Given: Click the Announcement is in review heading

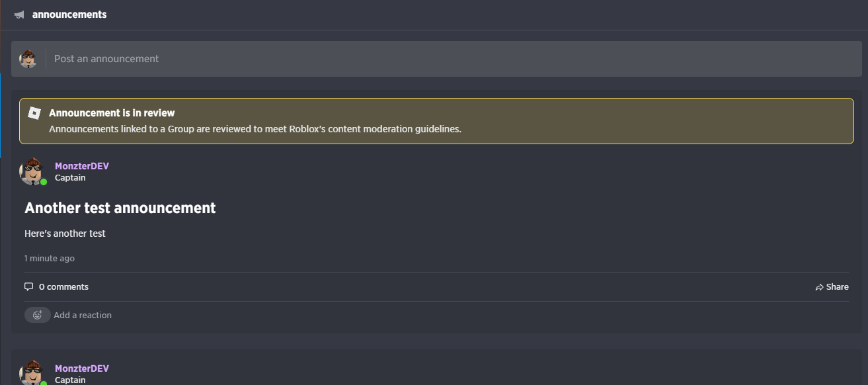Looking at the screenshot, I should [112, 113].
